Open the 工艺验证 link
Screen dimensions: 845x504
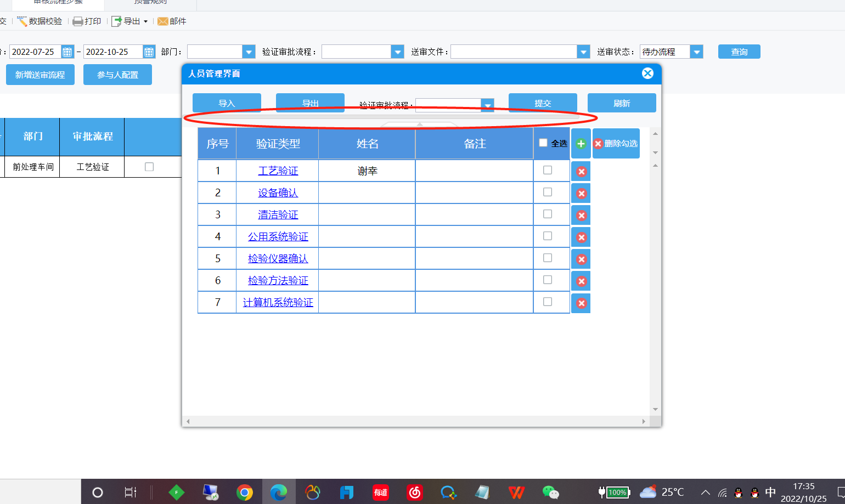(278, 171)
